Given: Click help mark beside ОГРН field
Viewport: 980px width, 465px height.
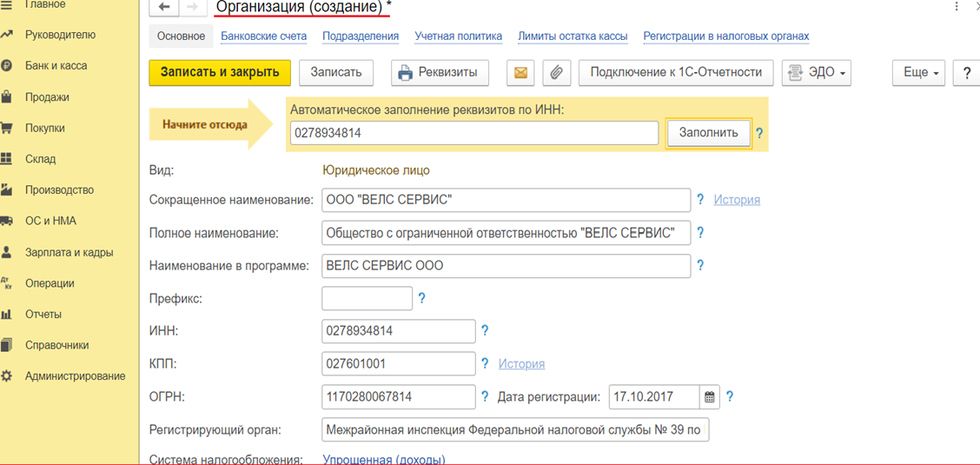Looking at the screenshot, I should point(485,396).
